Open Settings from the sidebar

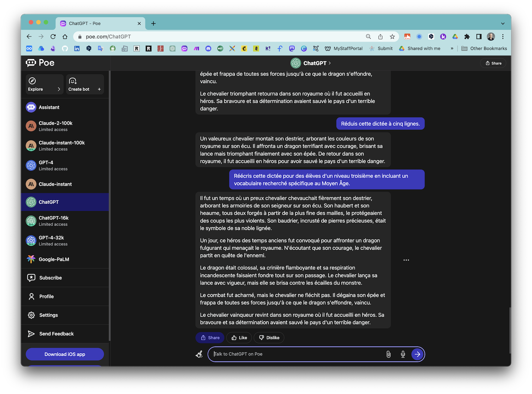(65, 315)
